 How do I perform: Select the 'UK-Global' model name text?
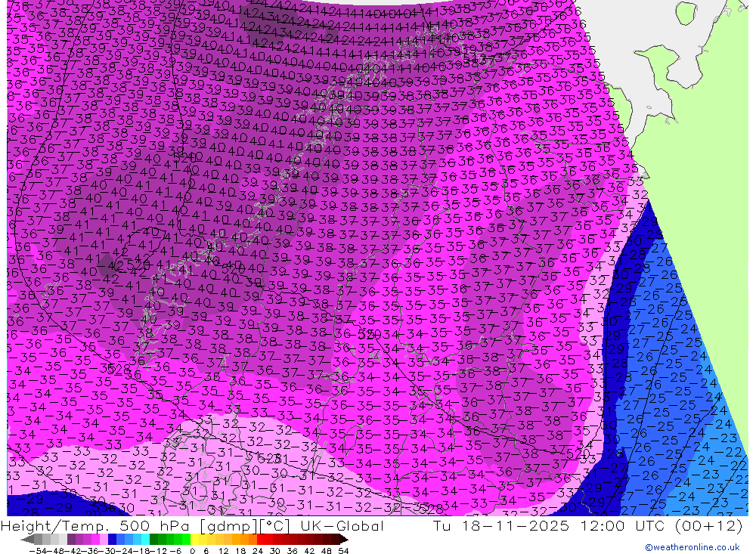pos(342,525)
